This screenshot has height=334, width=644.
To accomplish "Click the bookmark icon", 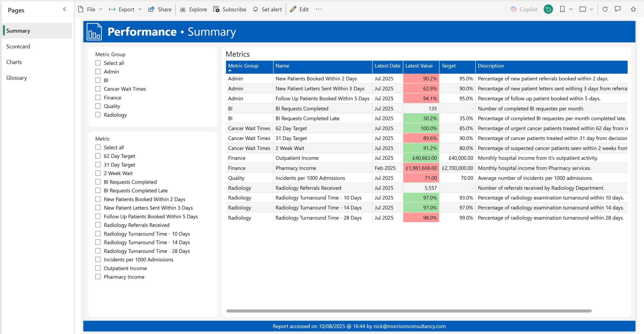I will click(x=562, y=9).
